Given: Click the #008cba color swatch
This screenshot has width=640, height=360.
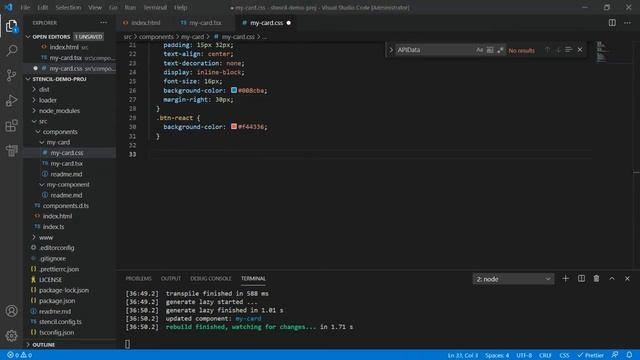Looking at the screenshot, I should tap(234, 90).
